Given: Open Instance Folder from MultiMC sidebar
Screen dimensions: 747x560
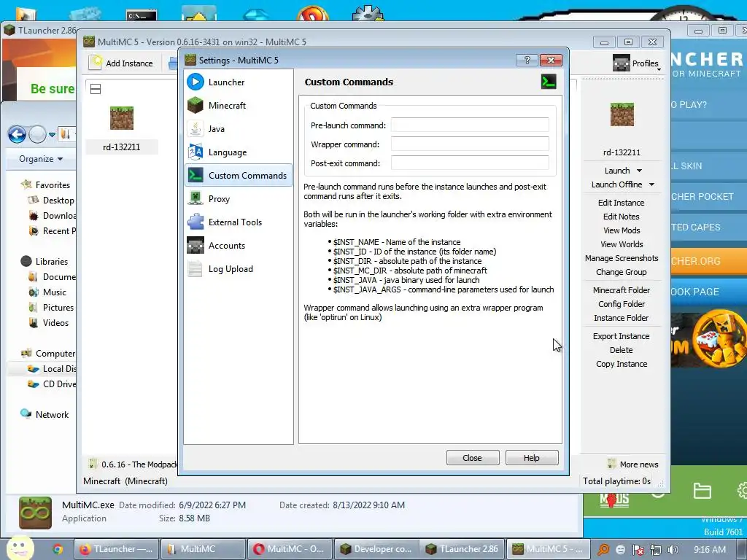Looking at the screenshot, I should point(622,317).
